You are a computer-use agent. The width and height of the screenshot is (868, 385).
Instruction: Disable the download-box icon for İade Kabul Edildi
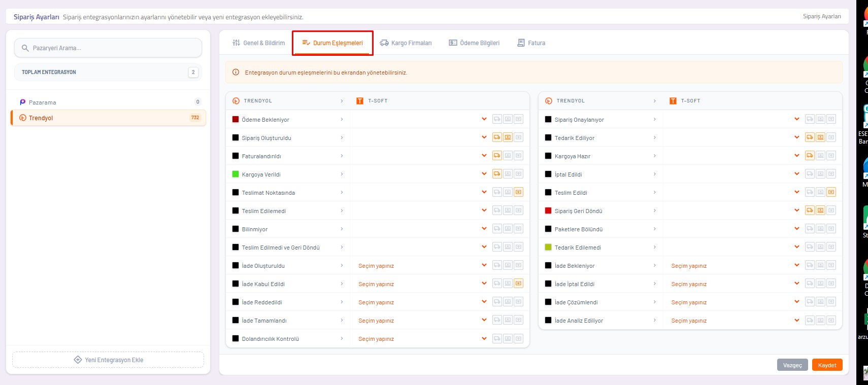coord(518,284)
